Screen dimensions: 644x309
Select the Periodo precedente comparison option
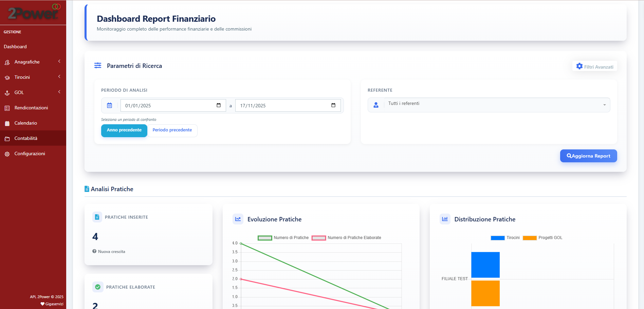[172, 130]
